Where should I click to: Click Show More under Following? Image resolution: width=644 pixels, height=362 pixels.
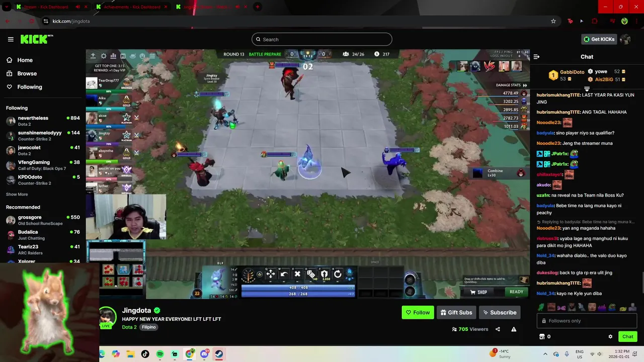(x=17, y=194)
